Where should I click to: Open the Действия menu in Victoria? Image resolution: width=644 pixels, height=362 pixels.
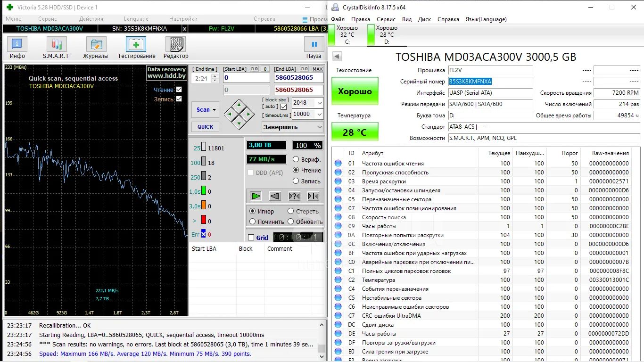click(91, 19)
